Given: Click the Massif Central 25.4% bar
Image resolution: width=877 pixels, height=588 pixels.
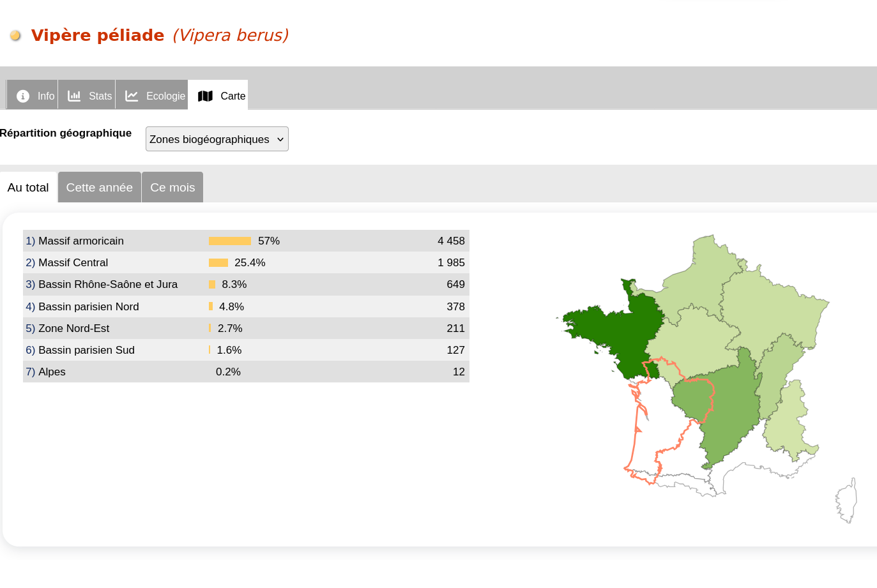Looking at the screenshot, I should pos(218,262).
